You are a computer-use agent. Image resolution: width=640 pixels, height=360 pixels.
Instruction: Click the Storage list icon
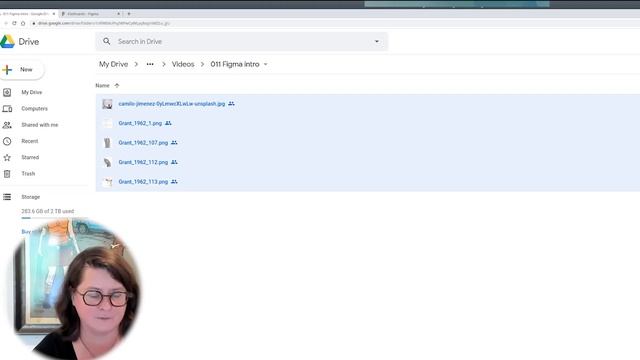(x=7, y=197)
